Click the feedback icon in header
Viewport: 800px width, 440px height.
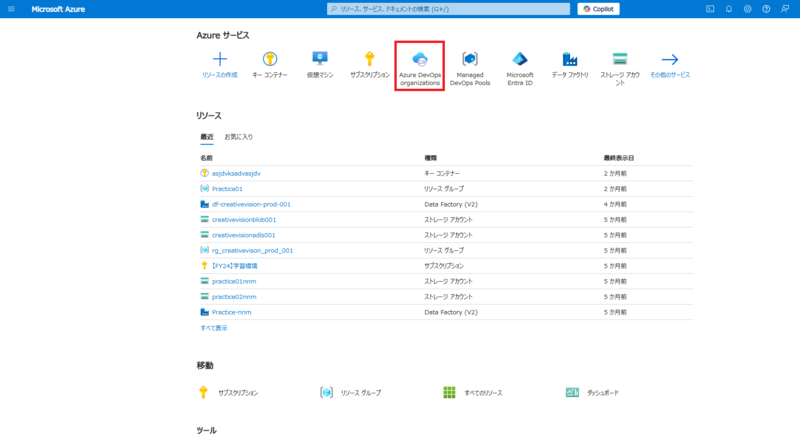[x=785, y=9]
